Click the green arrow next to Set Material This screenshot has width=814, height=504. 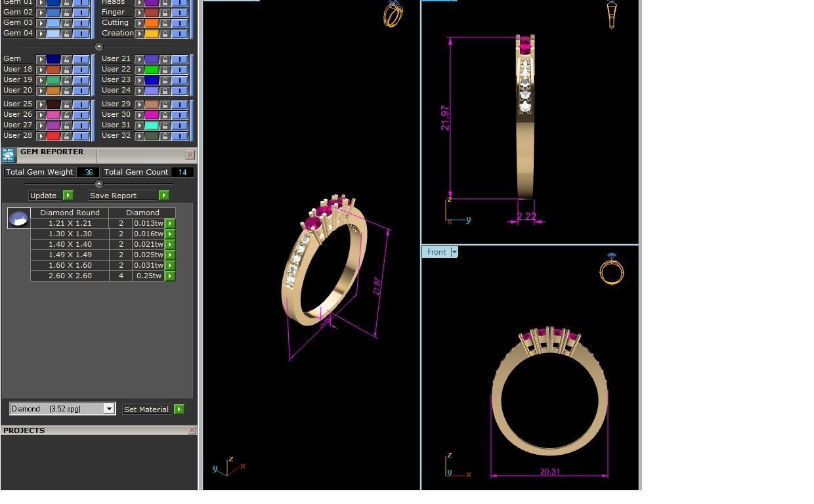(179, 409)
